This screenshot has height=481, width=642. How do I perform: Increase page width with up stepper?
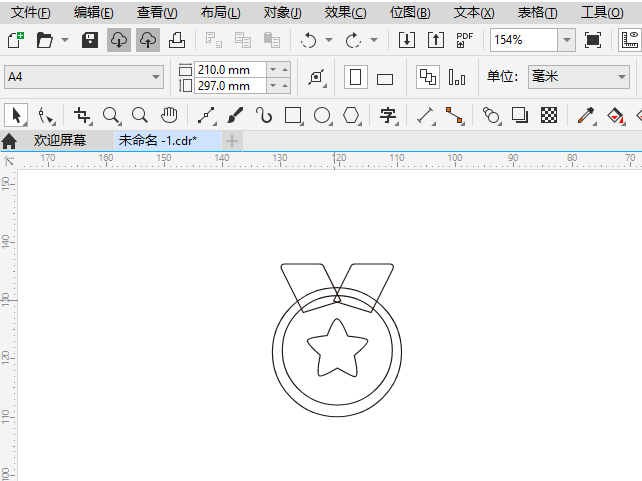pos(285,70)
